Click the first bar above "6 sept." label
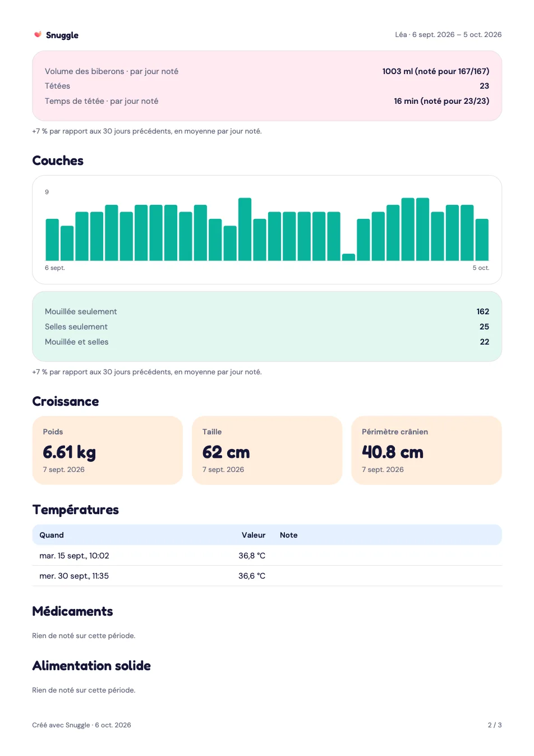The width and height of the screenshot is (534, 756). (52, 240)
